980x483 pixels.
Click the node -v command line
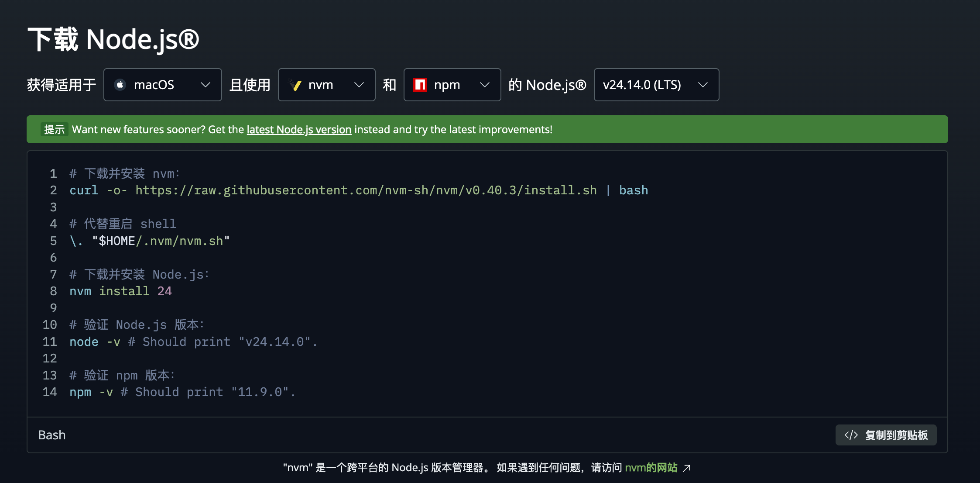point(193,342)
